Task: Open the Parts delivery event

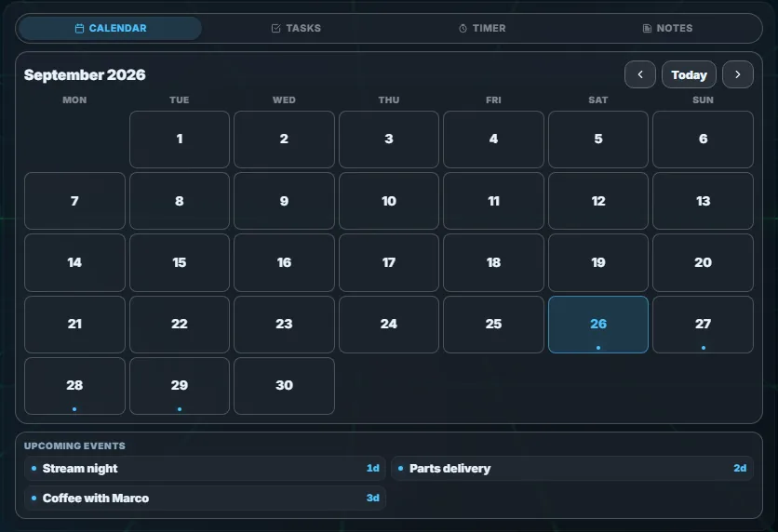Action: pyautogui.click(x=572, y=469)
